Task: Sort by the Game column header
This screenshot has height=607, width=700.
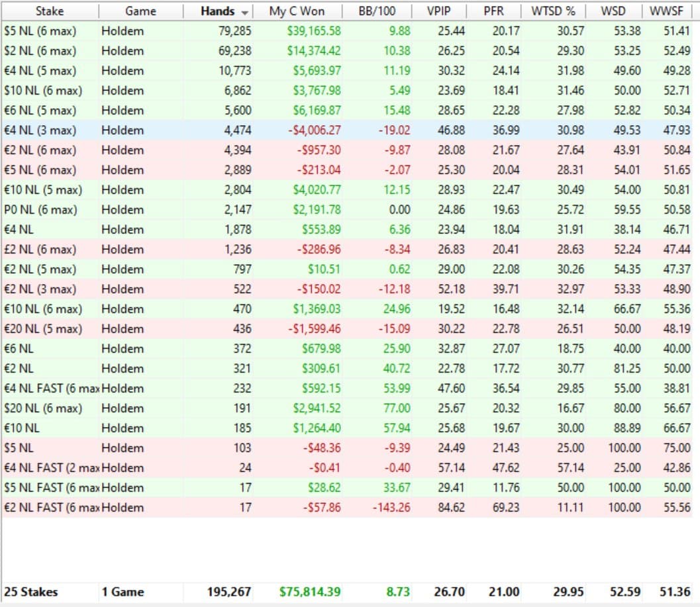Action: (140, 11)
